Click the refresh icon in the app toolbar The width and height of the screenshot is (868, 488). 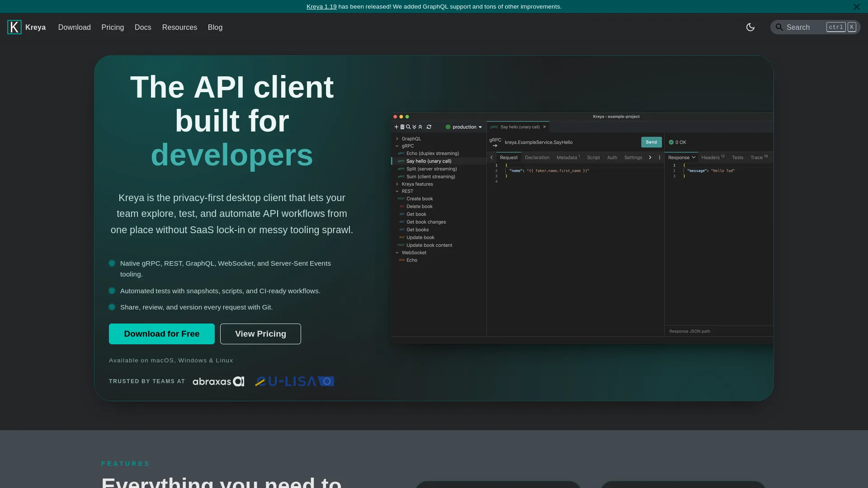click(x=429, y=127)
